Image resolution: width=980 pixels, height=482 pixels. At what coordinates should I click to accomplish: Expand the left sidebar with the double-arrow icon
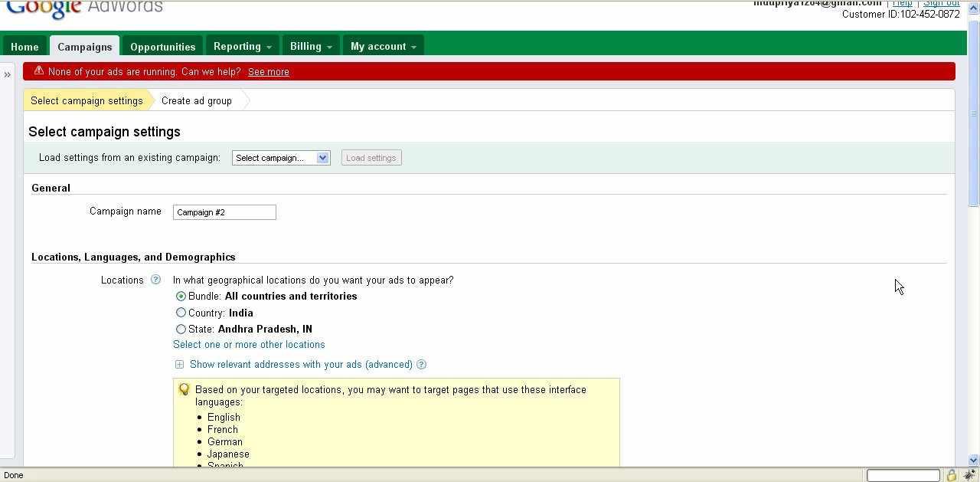tap(7, 74)
